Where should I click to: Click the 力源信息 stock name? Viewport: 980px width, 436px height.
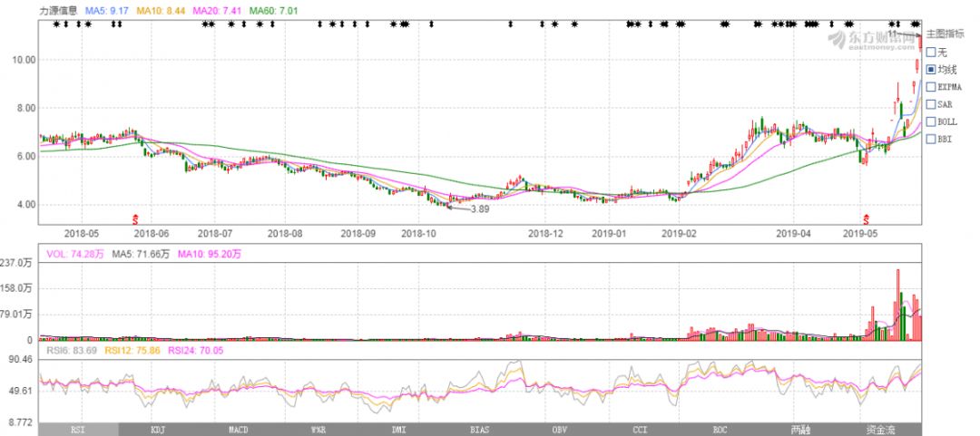tap(58, 10)
